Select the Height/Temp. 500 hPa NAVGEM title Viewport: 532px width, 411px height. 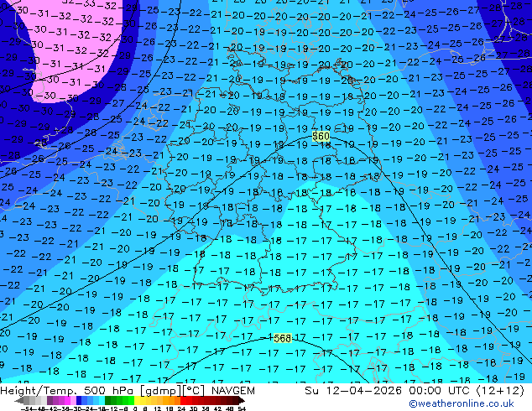tap(128, 391)
